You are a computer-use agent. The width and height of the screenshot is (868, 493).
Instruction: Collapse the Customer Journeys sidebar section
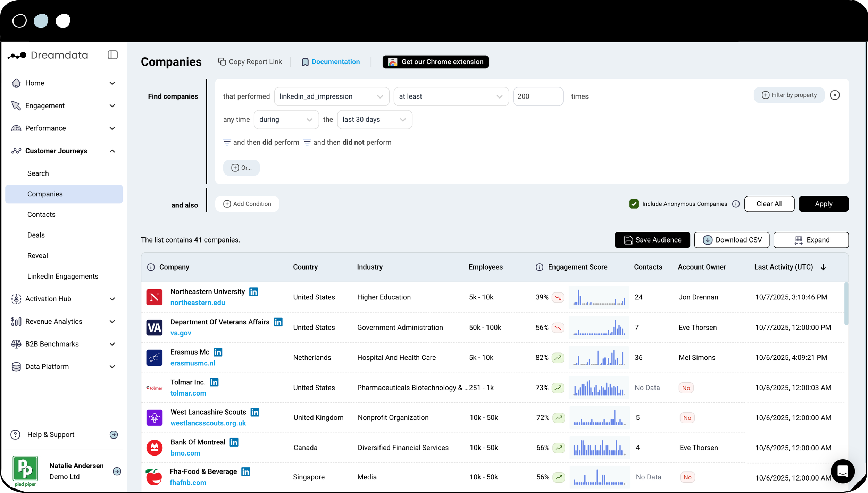112,151
